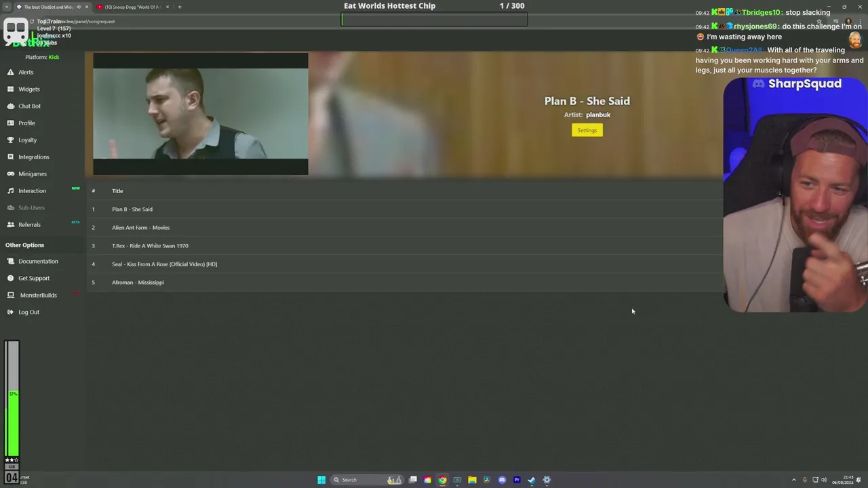868x488 pixels.
Task: Open Google Chrome from the taskbar
Action: pyautogui.click(x=442, y=480)
